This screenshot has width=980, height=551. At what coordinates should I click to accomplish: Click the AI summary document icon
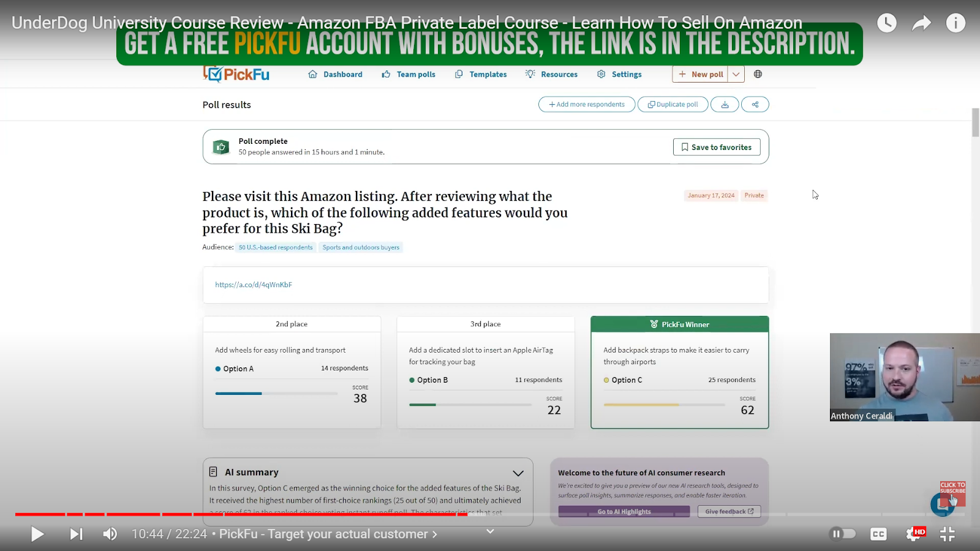coord(213,472)
